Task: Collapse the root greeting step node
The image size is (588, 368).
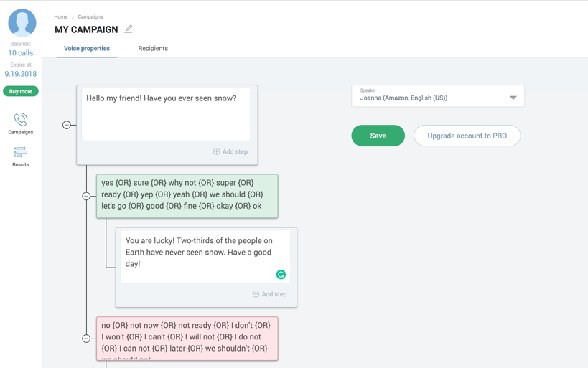Action: coord(66,125)
